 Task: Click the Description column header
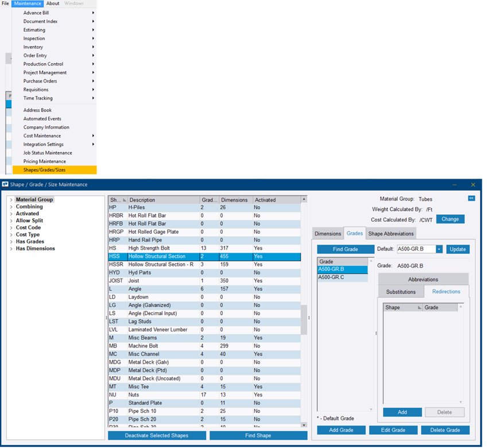[x=164, y=200]
